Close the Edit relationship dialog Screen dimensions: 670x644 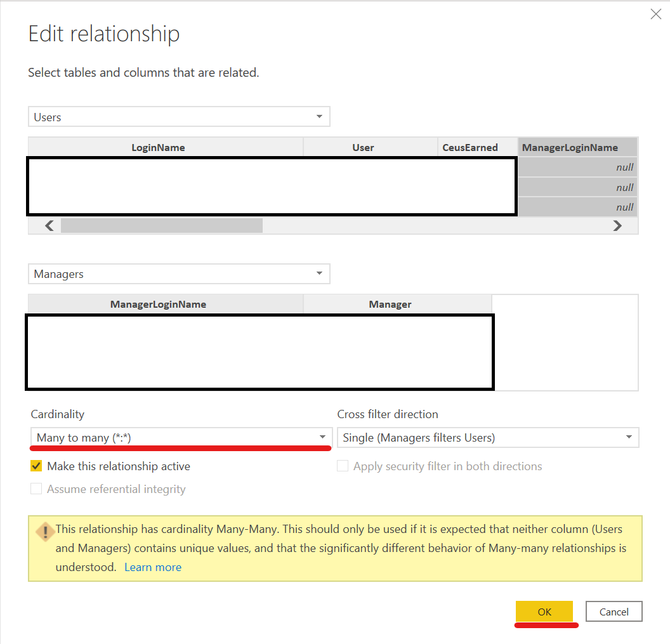pos(655,15)
